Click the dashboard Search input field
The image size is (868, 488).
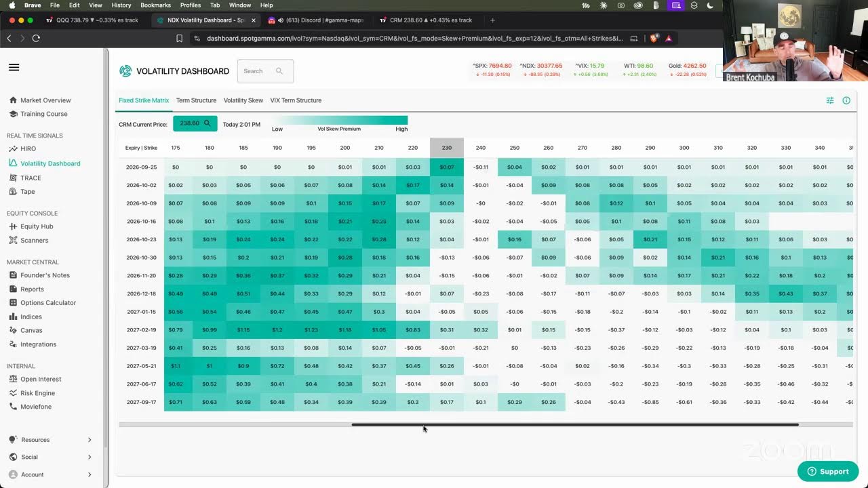click(265, 71)
